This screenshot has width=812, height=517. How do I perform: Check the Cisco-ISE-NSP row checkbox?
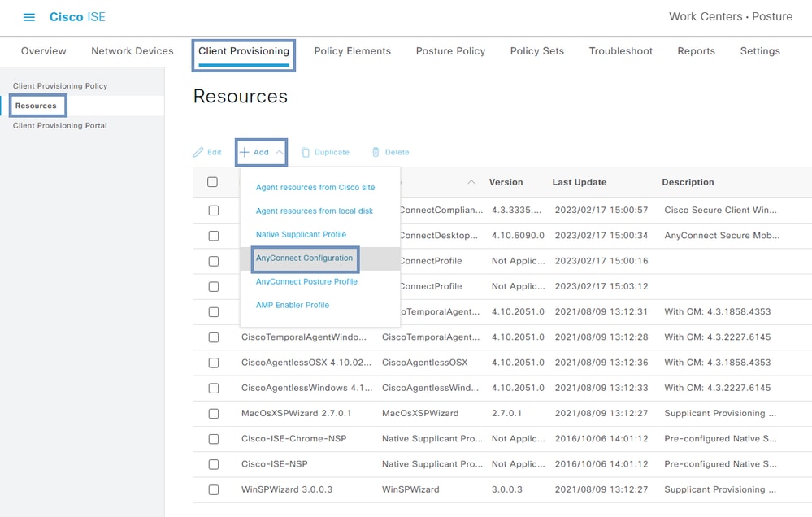pos(213,464)
